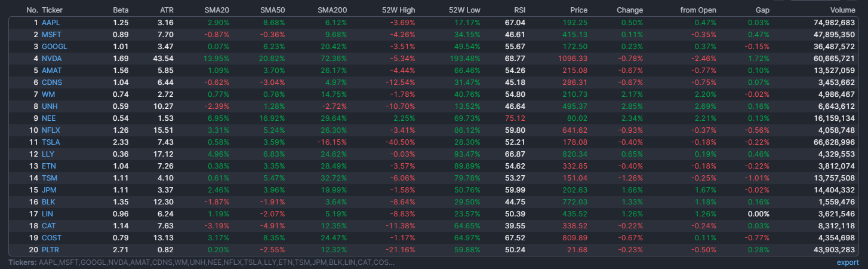Screen dimensions: 868x269
Task: Open the MSFT ticker link
Action: pos(51,34)
